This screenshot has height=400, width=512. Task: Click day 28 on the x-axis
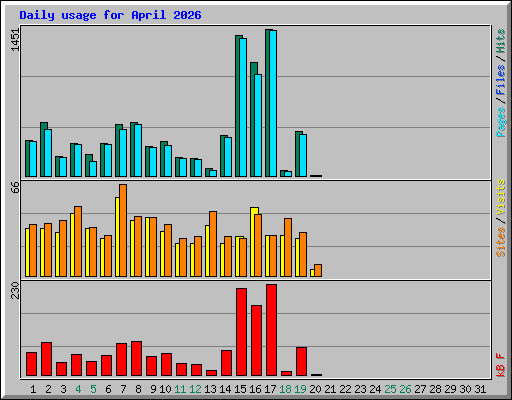click(435, 389)
